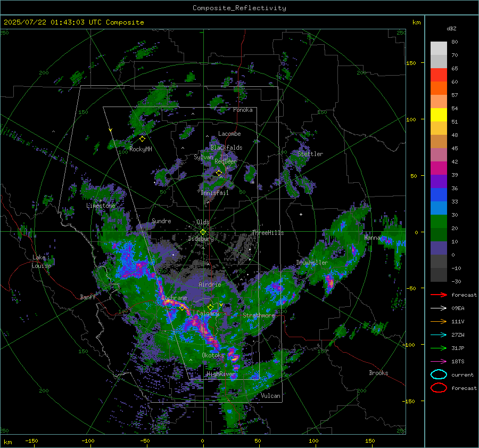Viewport: 479px width, 448px height.
Task: Click the Lake Louise map label
Action: (41, 262)
